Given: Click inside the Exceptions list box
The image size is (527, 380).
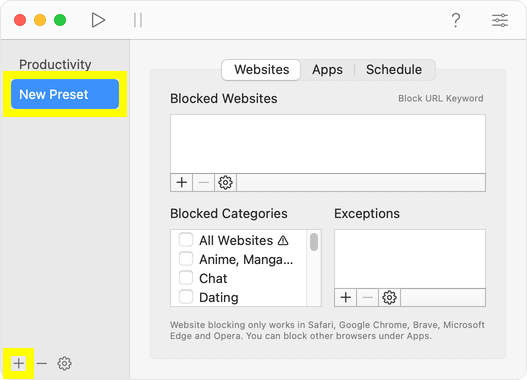Looking at the screenshot, I should [x=410, y=259].
